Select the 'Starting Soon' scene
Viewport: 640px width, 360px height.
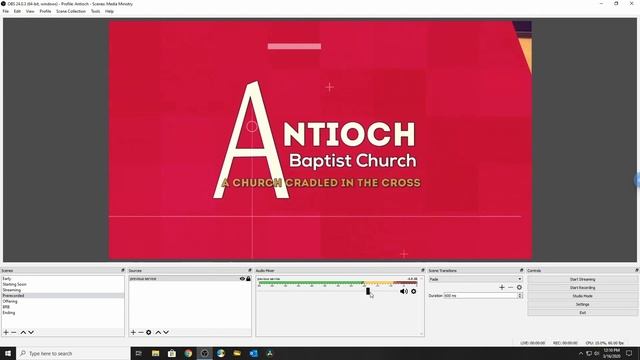[63, 284]
